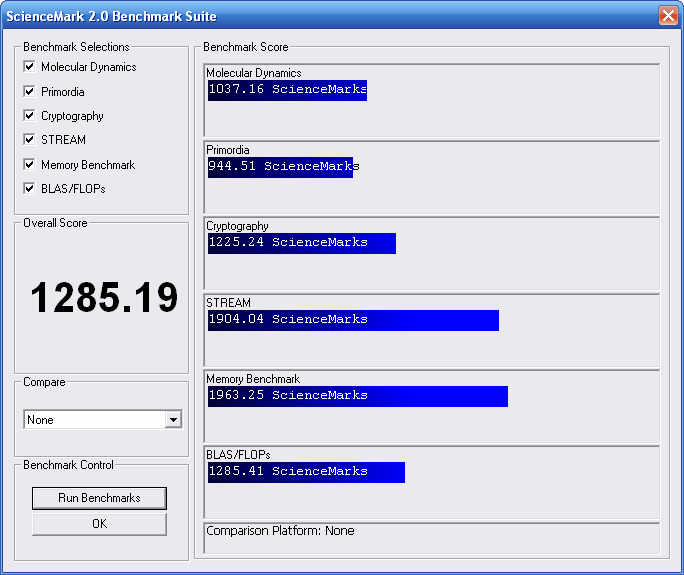Click the BLAS/FLOPs heading in score panel
Screen dimensions: 684x575
coord(238,455)
